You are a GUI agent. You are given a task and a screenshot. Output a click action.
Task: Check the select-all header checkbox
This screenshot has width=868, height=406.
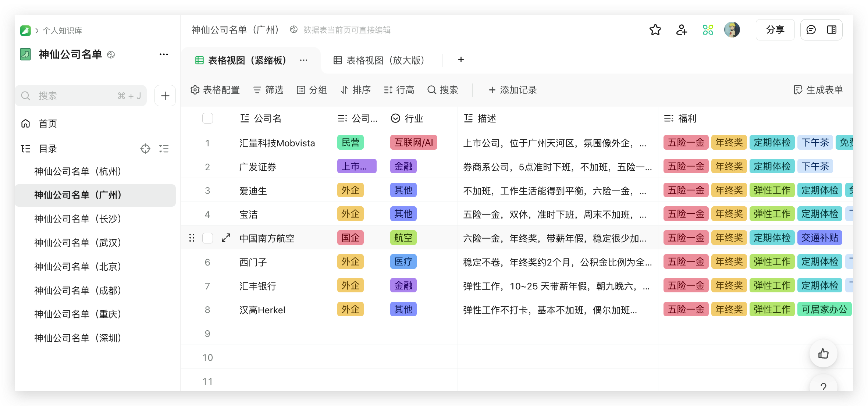(x=207, y=118)
